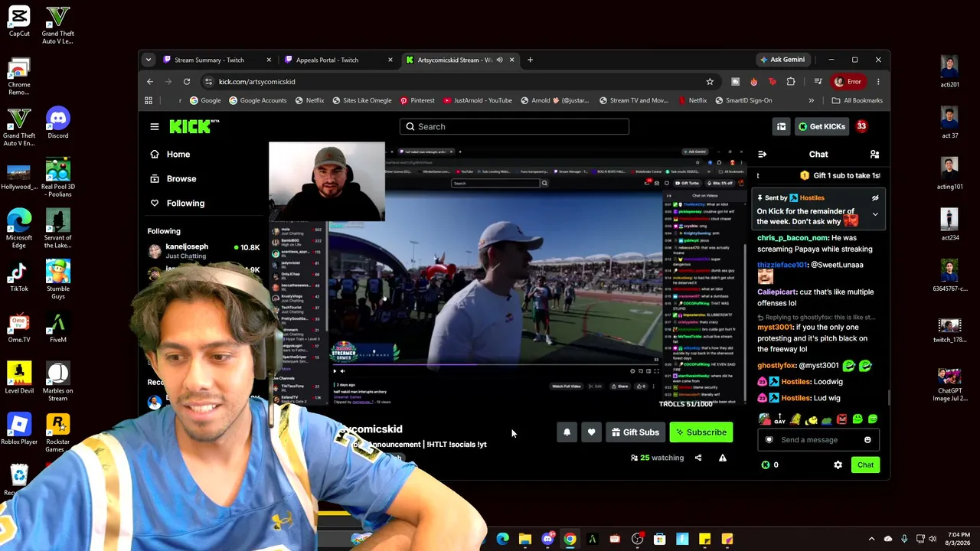The width and height of the screenshot is (980, 551).
Task: Click the red angry emote in the emote bar
Action: tap(841, 419)
